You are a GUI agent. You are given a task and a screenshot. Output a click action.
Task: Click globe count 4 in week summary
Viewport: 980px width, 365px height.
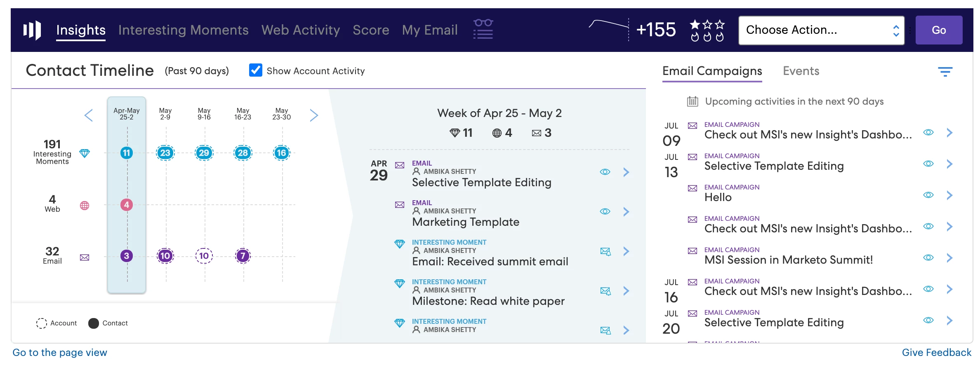coord(502,133)
